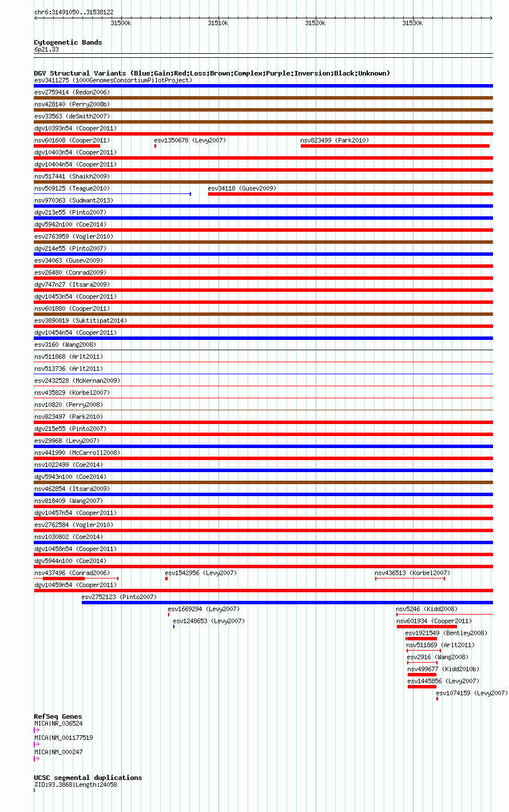Click the dgv5942n100 (Coe2014) label
Screen dimensions: 509x812
70,224
